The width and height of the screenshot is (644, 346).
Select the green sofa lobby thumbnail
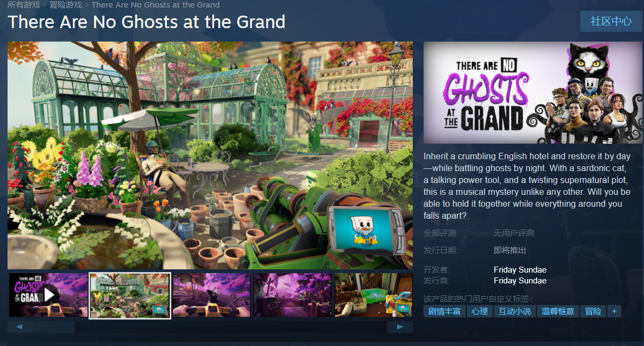coord(373,295)
